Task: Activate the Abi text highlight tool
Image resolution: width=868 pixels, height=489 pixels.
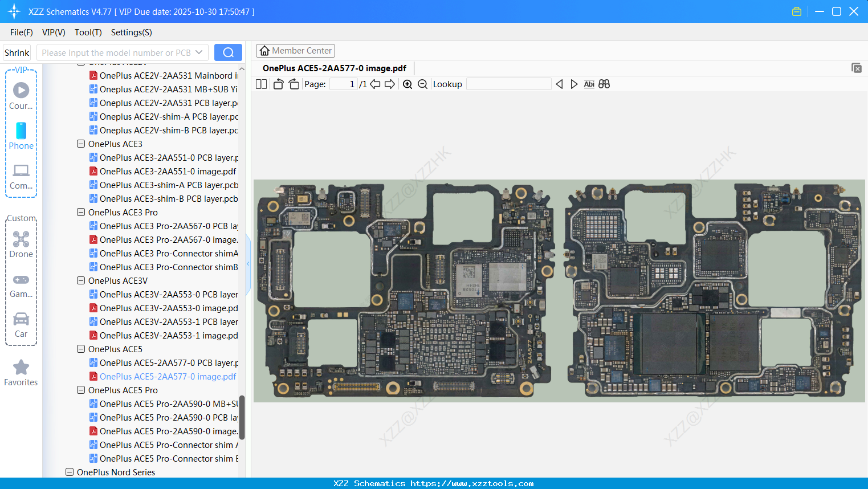Action: (x=589, y=84)
